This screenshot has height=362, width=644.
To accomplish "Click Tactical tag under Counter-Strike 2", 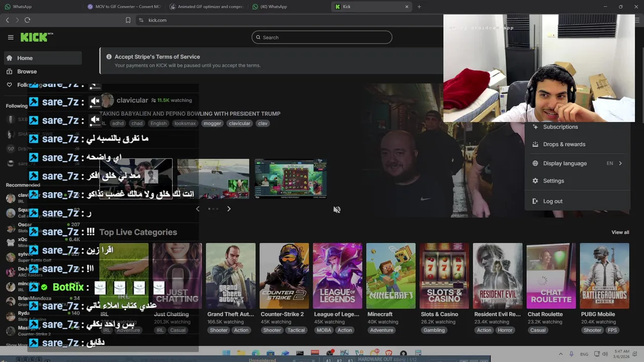I will [x=296, y=330].
